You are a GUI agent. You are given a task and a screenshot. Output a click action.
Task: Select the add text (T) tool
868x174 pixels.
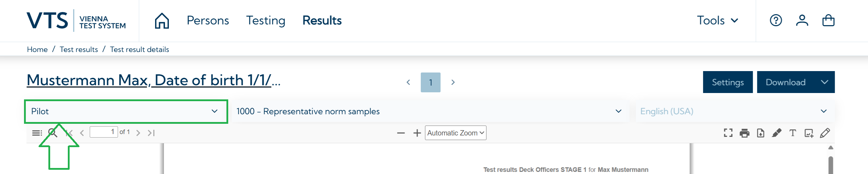pos(793,133)
